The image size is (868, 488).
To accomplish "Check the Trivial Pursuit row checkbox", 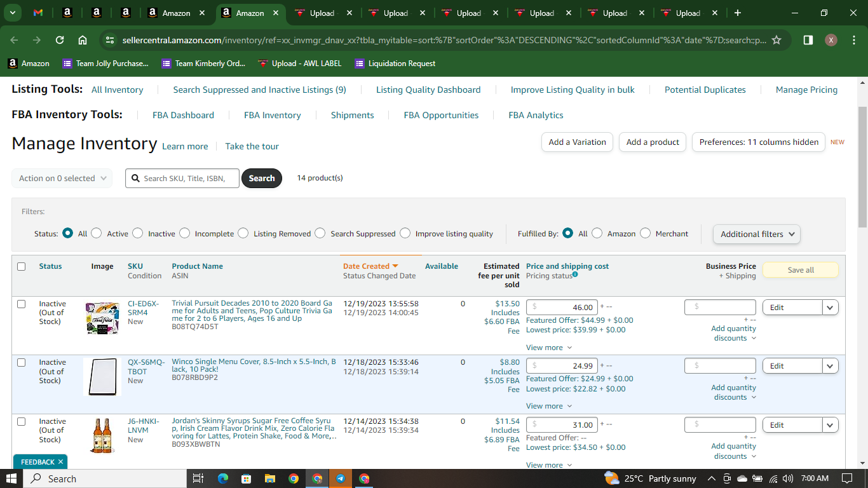I will pos(22,304).
